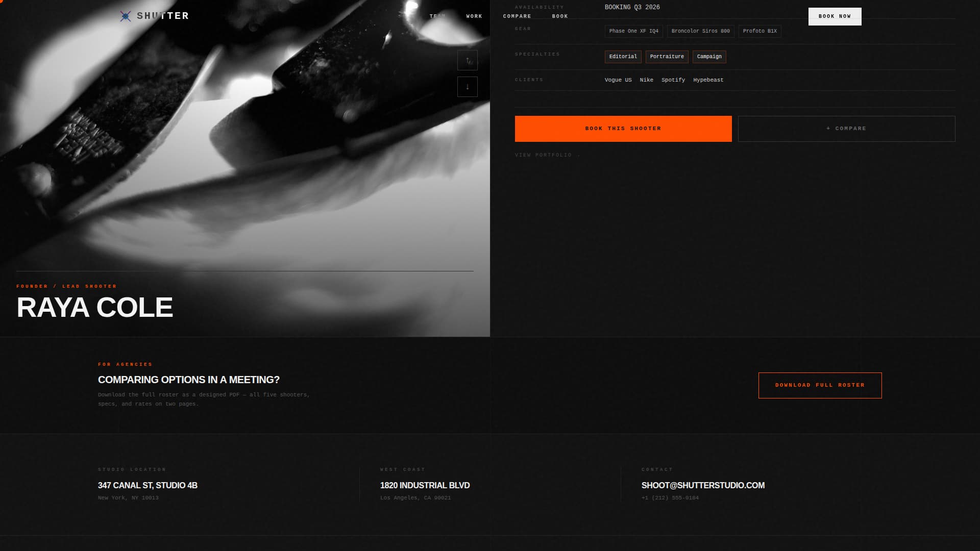Click the down arrow slide button

[x=468, y=87]
